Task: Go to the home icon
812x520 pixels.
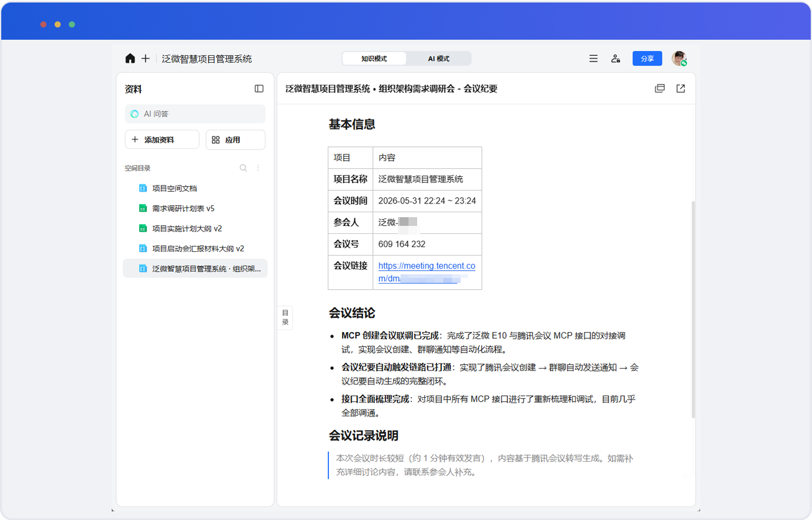Action: [x=130, y=58]
